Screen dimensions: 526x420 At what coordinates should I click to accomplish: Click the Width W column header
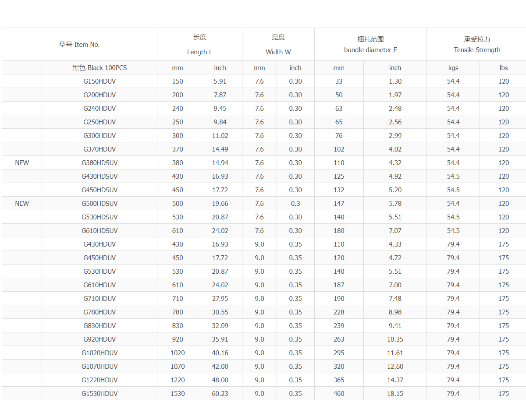pos(278,45)
